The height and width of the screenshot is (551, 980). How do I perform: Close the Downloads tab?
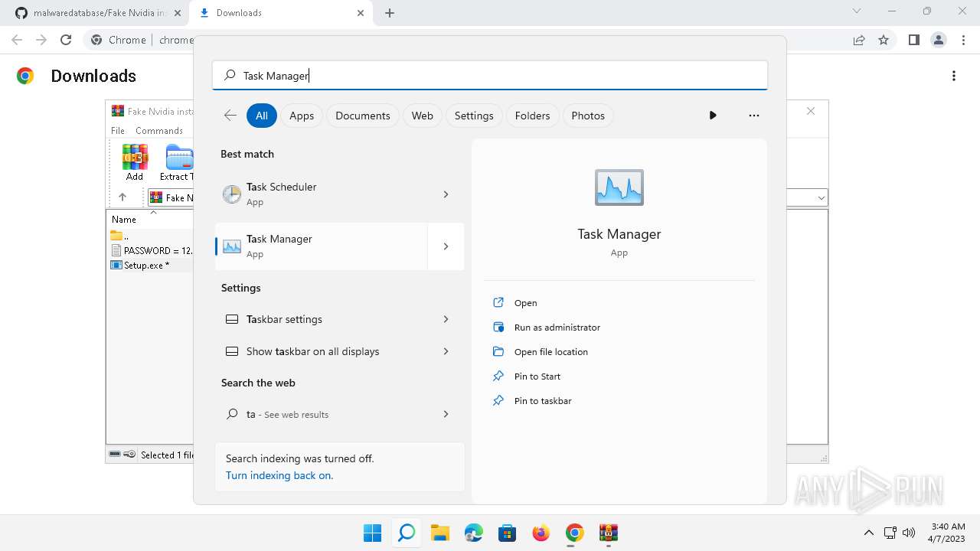361,13
